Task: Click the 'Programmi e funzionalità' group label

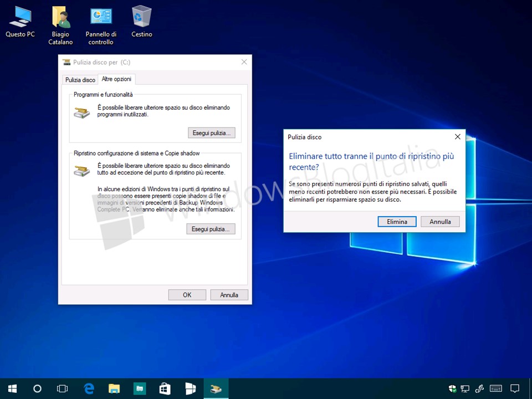Action: [x=103, y=95]
